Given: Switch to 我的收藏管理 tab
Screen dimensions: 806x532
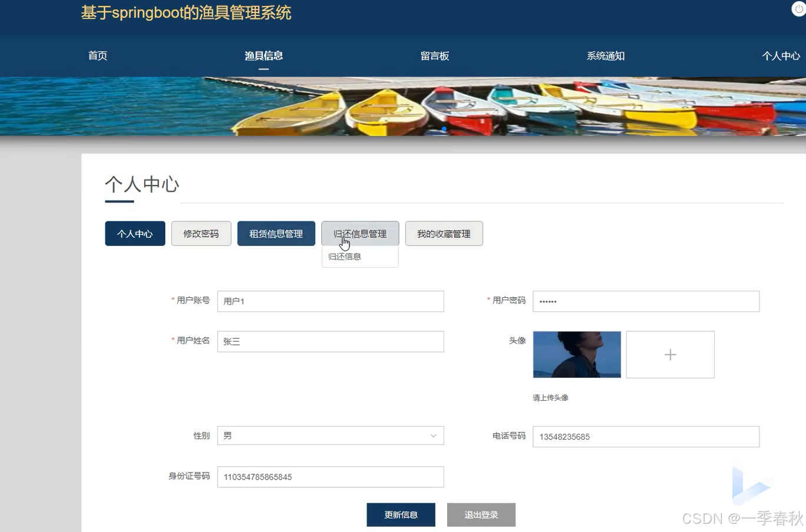Looking at the screenshot, I should pos(444,233).
